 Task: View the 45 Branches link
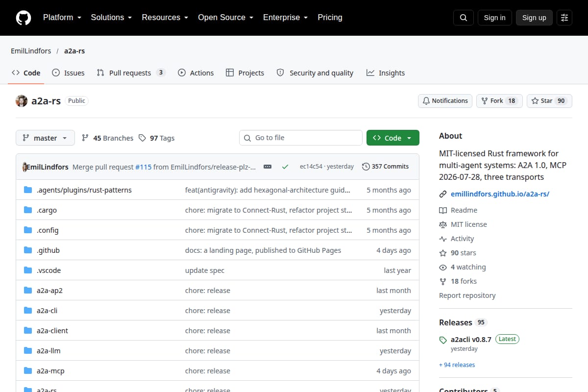tap(107, 138)
